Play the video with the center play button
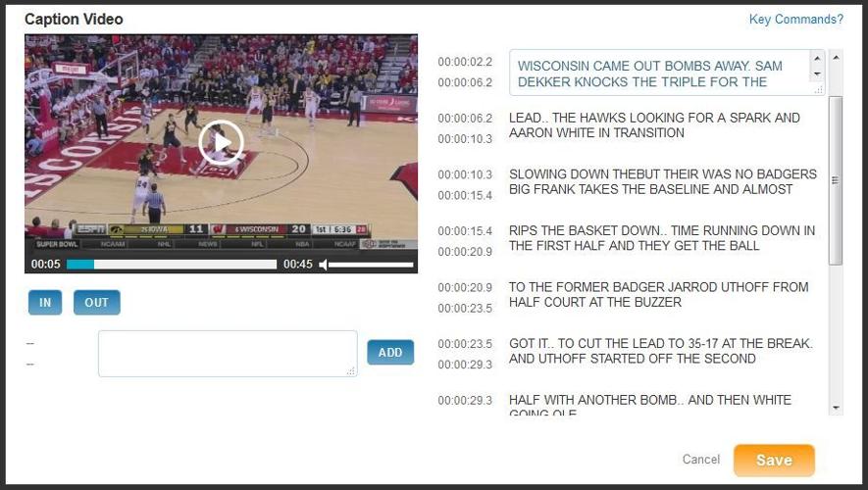868x490 pixels. coord(221,143)
